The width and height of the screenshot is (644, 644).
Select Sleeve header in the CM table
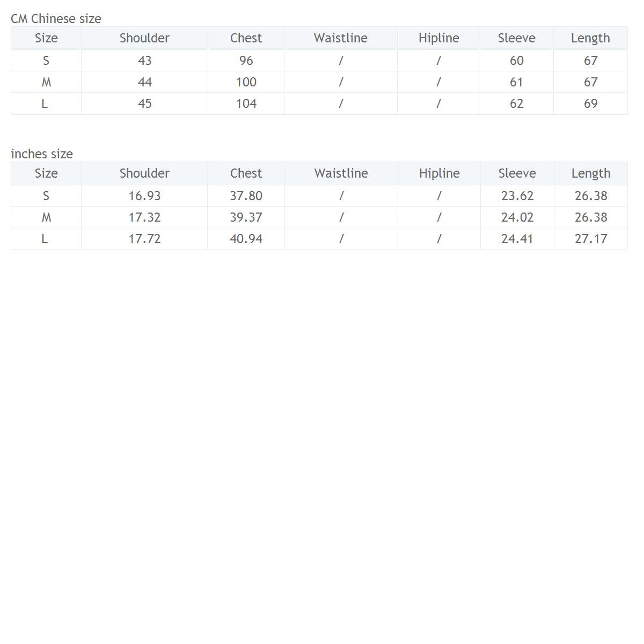[516, 38]
